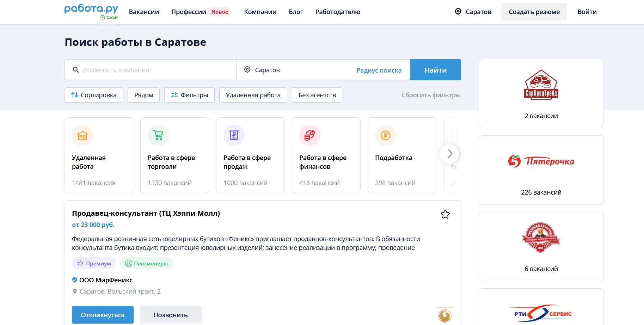Open the Пятёрочка company logo
The image size is (644, 325).
[x=541, y=161]
